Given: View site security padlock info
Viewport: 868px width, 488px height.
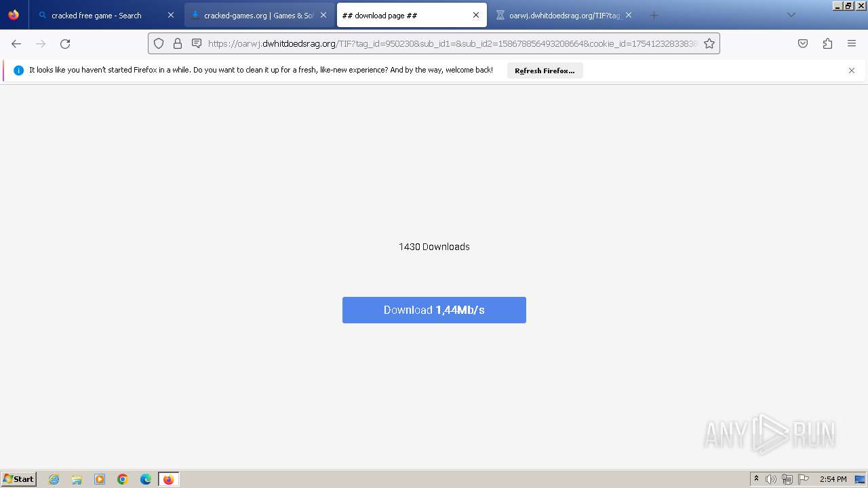Looking at the screenshot, I should tap(178, 43).
